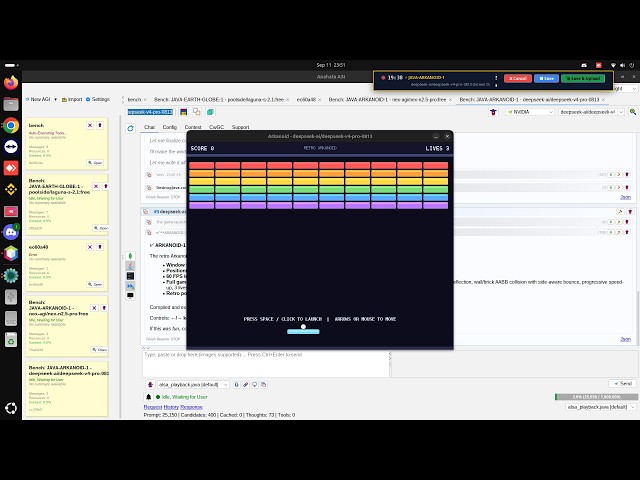Click the bell icon beside Idle status
The height and width of the screenshot is (480, 640).
(x=149, y=397)
